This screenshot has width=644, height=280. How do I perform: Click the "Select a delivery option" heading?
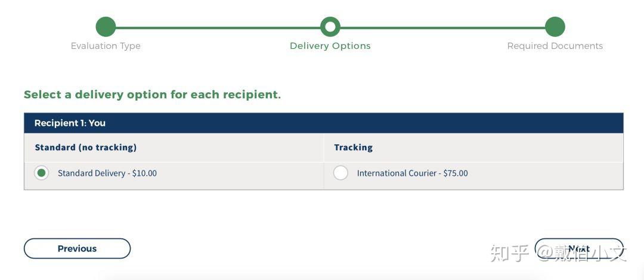tap(152, 95)
